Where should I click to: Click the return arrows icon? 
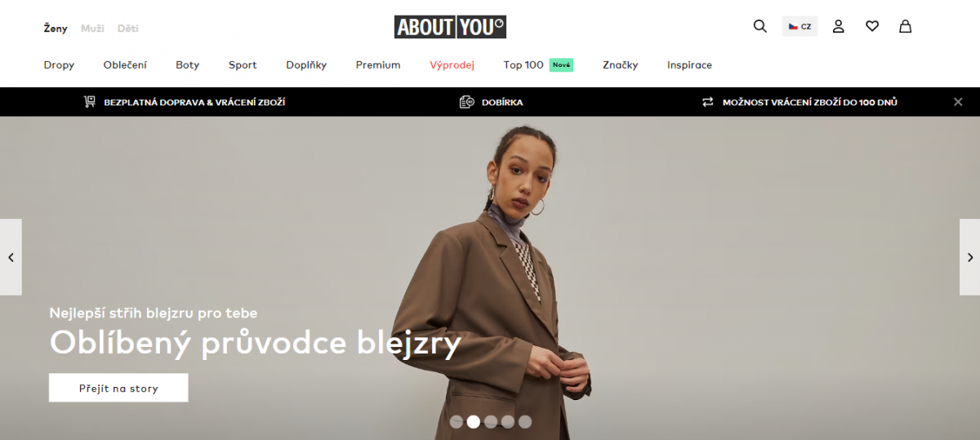[708, 102]
